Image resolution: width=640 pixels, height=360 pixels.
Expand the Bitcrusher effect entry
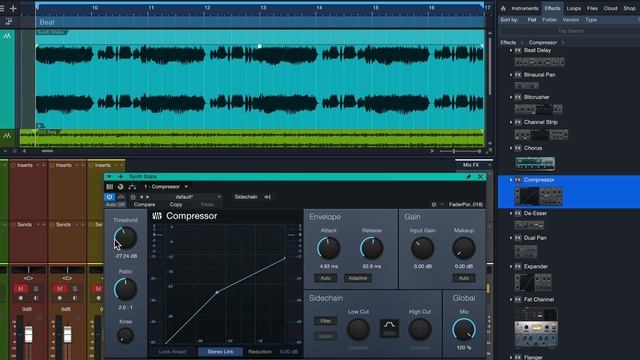coord(511,97)
